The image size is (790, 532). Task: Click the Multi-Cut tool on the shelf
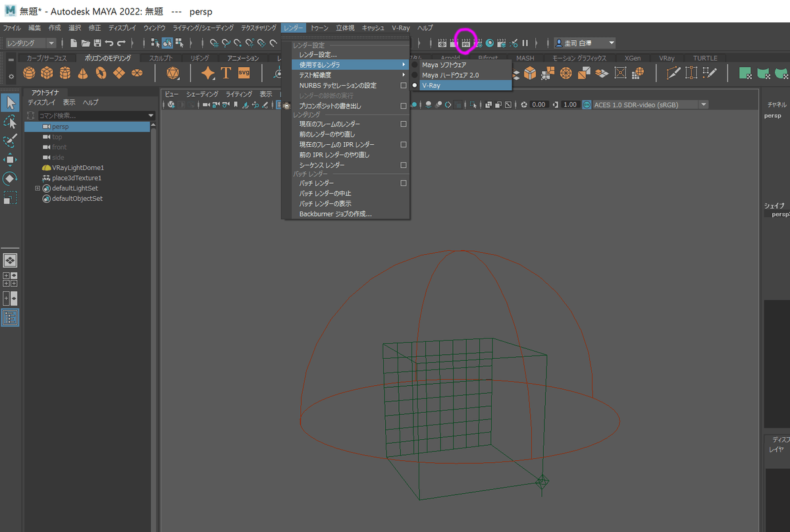coord(672,72)
